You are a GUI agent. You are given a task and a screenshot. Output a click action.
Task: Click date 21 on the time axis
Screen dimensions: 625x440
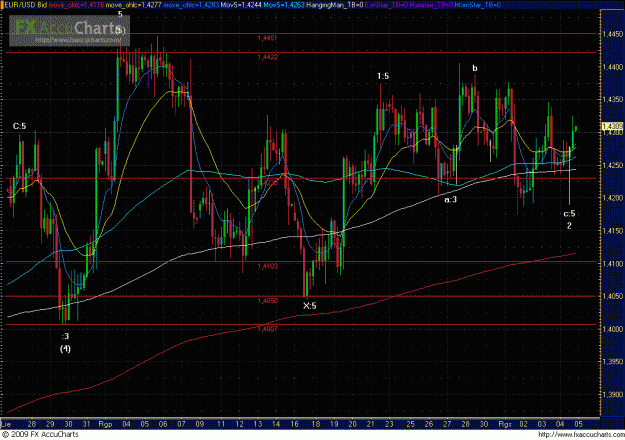(x=371, y=424)
